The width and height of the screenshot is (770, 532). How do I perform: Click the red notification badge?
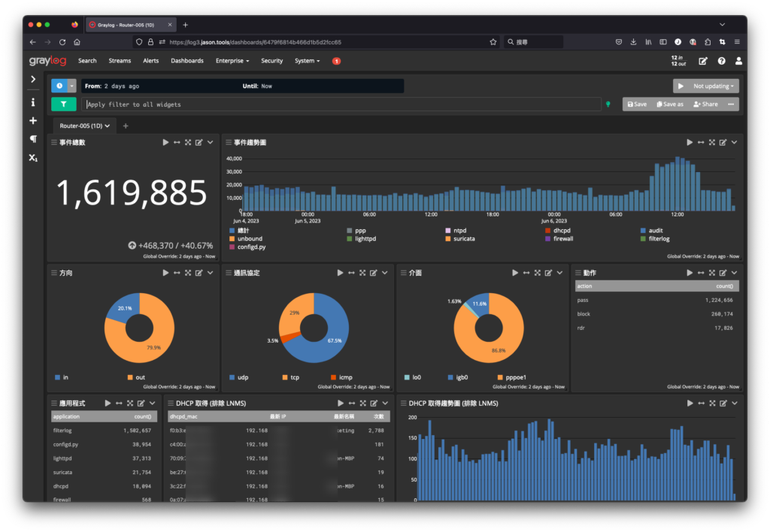coord(336,61)
